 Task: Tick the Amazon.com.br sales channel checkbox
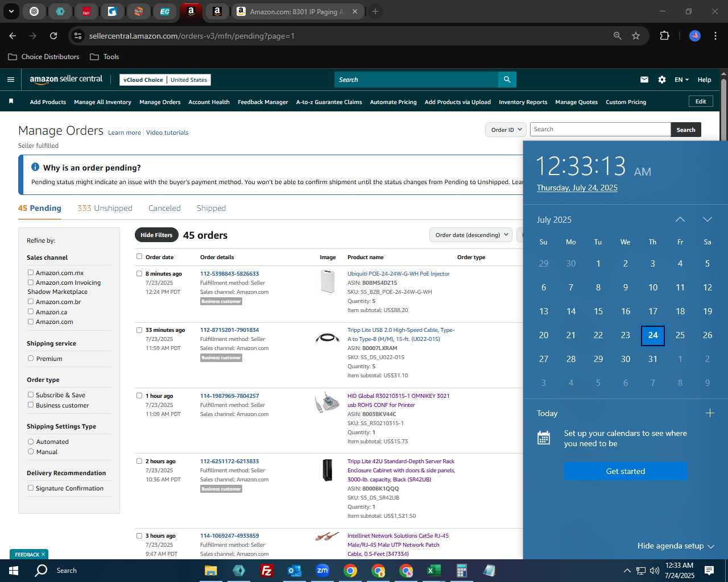coord(31,302)
